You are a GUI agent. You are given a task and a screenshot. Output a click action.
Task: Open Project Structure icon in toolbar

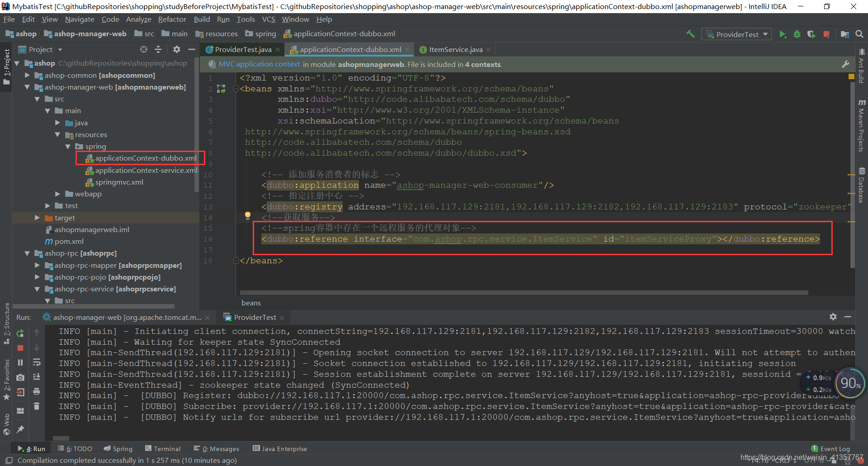click(844, 34)
